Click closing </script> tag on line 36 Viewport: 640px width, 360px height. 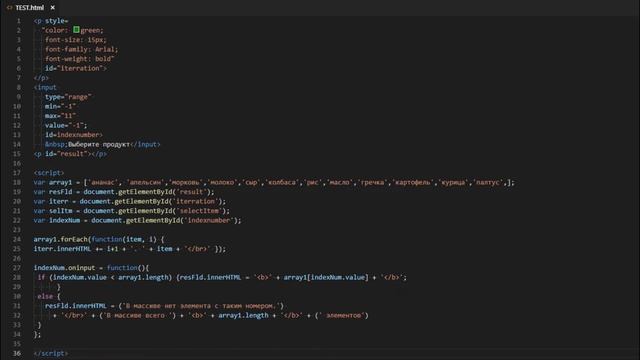coord(51,353)
